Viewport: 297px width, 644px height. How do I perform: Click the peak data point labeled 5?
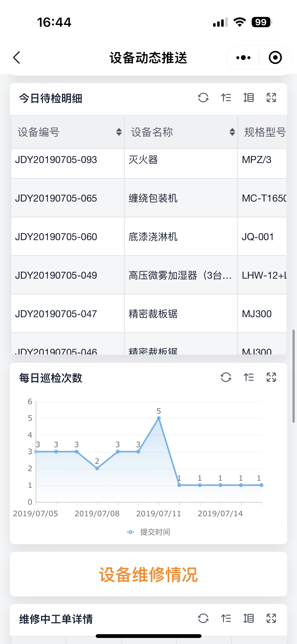click(159, 418)
